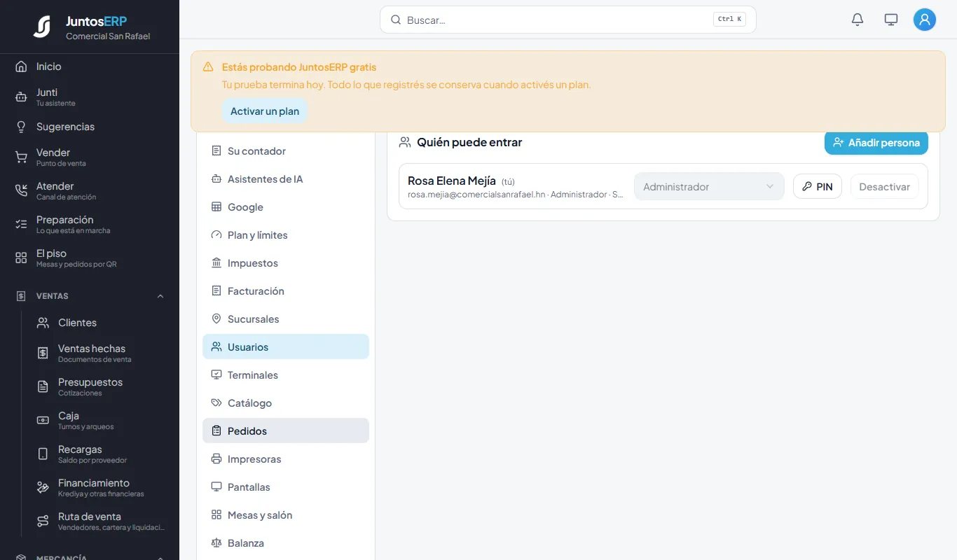Viewport: 957px width, 560px height.
Task: Click the PIN button for Rosa Elena Mejía
Action: pyautogui.click(x=818, y=187)
